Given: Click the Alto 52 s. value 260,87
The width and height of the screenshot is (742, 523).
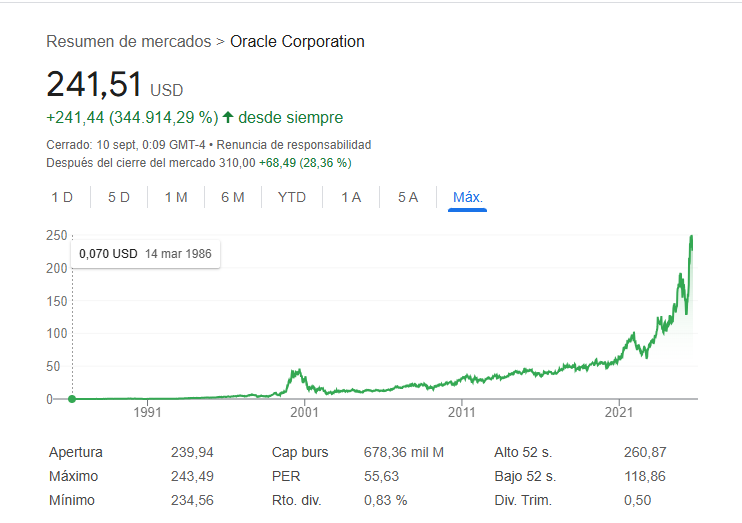Looking at the screenshot, I should click(x=645, y=452).
